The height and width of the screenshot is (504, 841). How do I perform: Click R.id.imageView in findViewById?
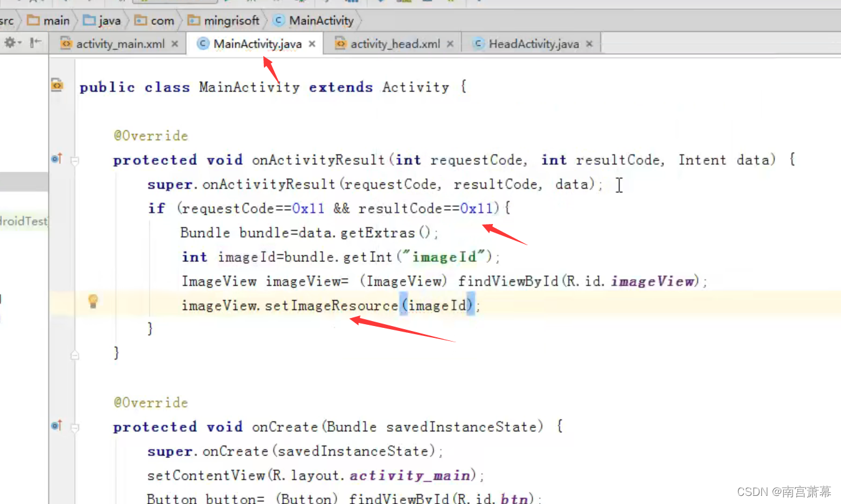pyautogui.click(x=631, y=281)
